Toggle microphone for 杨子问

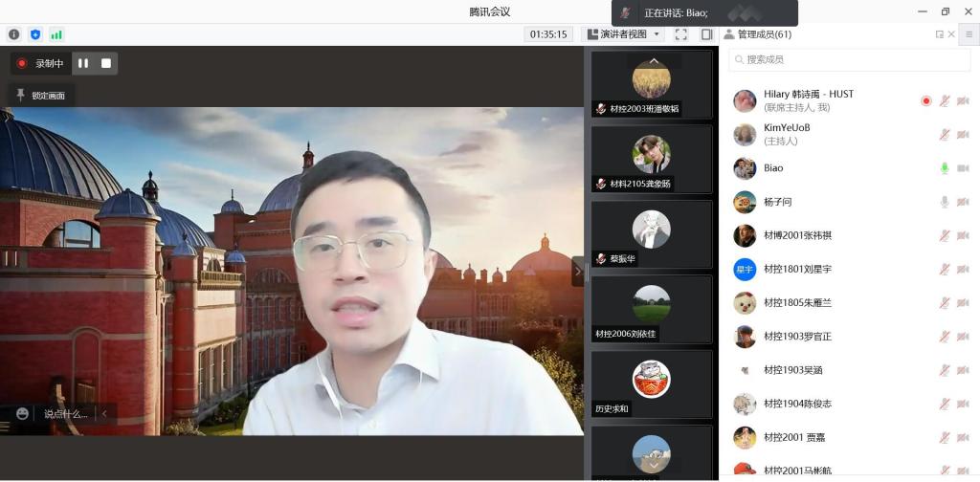pos(944,202)
